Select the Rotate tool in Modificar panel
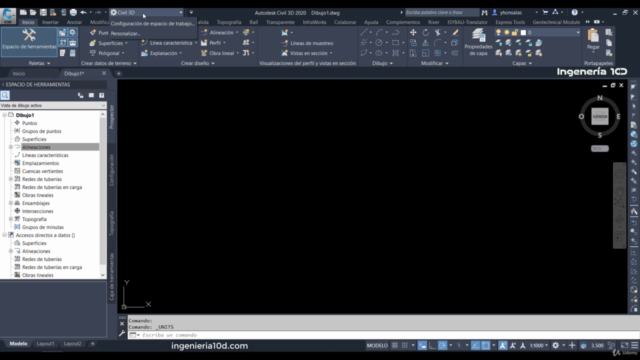 425,32
